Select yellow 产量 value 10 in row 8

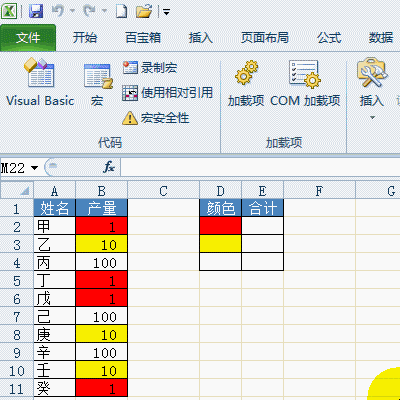pyautogui.click(x=102, y=335)
